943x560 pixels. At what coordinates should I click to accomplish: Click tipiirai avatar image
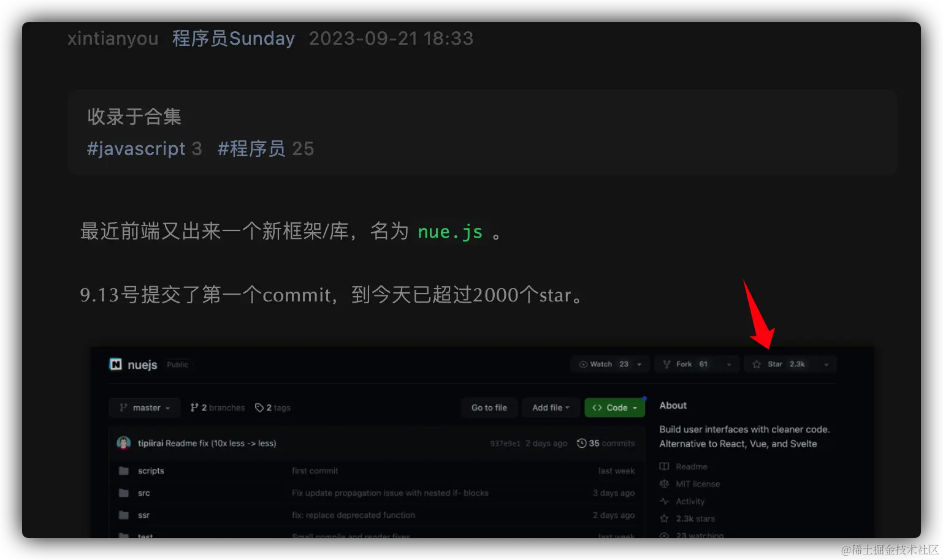pyautogui.click(x=124, y=443)
